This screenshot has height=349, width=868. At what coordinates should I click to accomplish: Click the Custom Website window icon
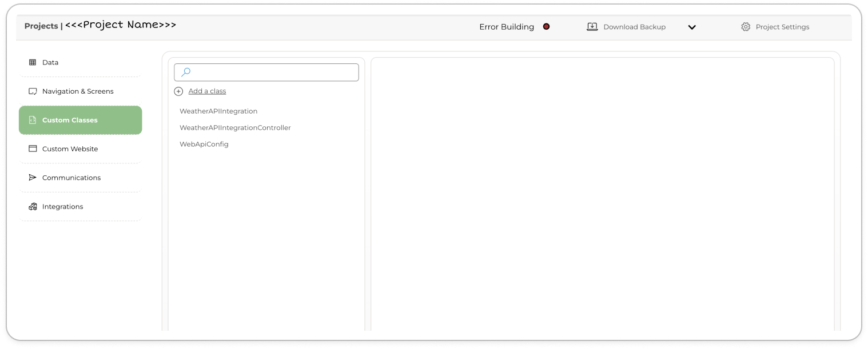pyautogui.click(x=33, y=149)
